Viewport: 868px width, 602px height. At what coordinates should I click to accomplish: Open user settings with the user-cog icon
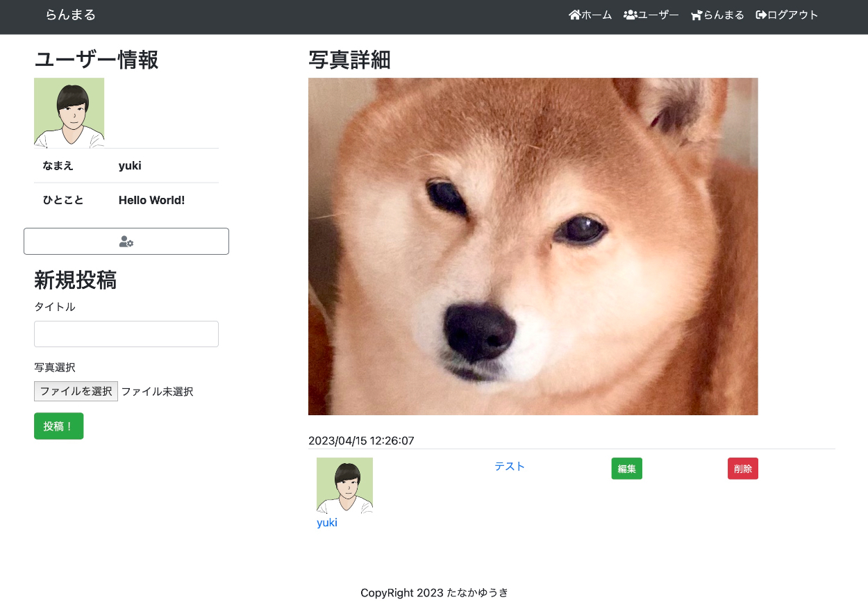(126, 242)
